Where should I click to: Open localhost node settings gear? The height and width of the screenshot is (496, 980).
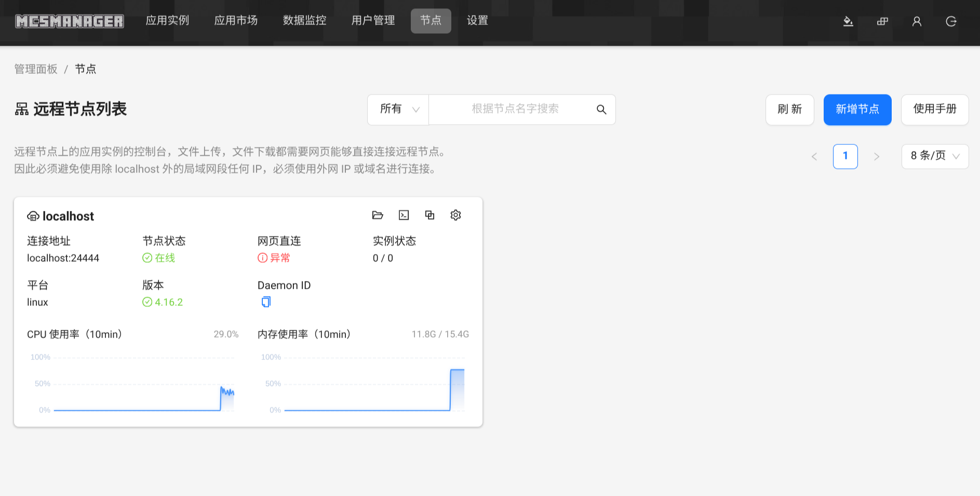(x=455, y=215)
